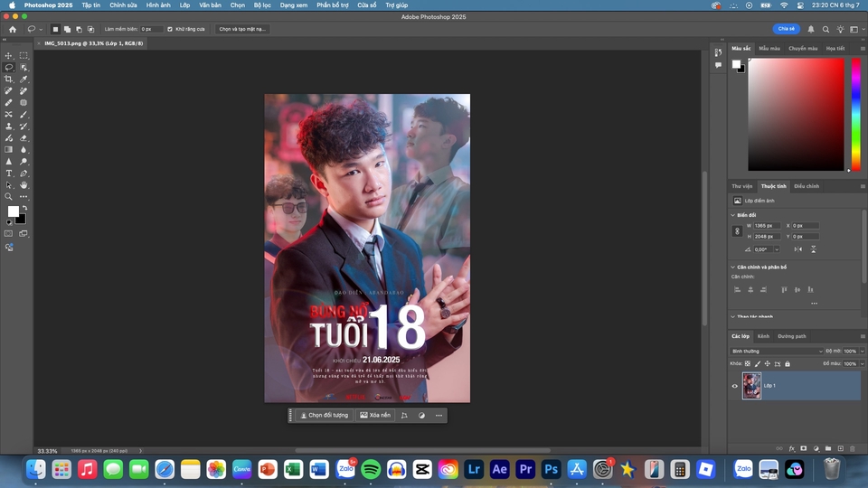Add a layer mask icon
The height and width of the screenshot is (488, 868).
coord(804,449)
